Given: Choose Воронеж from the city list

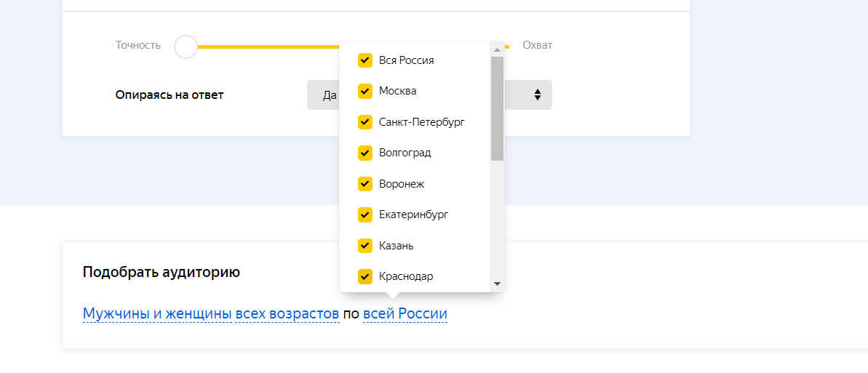Looking at the screenshot, I should (x=402, y=184).
